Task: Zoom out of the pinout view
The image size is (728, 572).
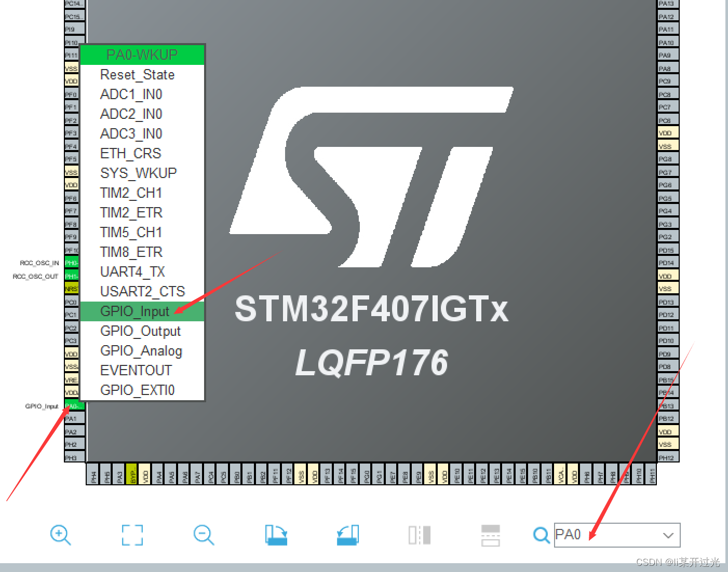Action: (x=204, y=535)
